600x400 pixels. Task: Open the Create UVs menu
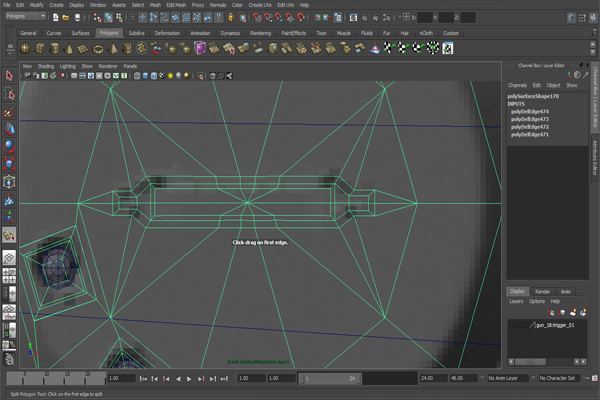coord(260,5)
